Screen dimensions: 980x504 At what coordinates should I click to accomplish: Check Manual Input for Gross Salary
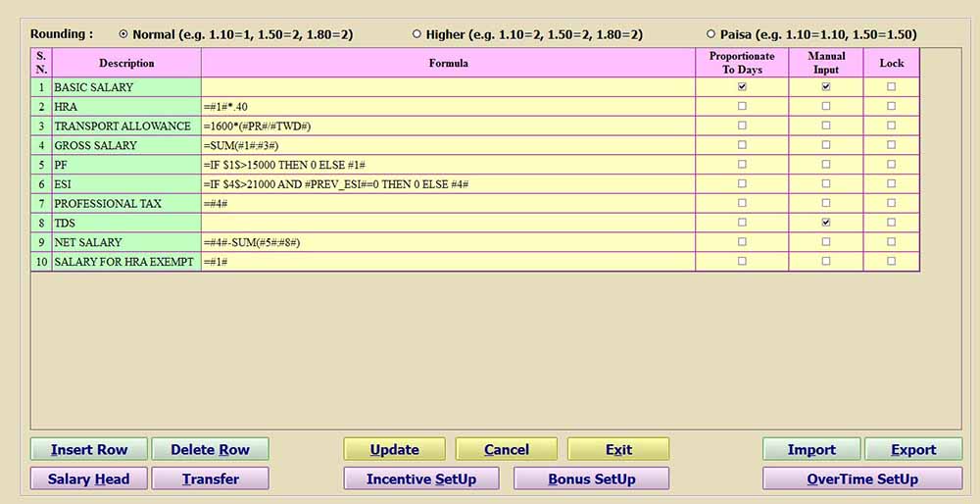pyautogui.click(x=826, y=145)
